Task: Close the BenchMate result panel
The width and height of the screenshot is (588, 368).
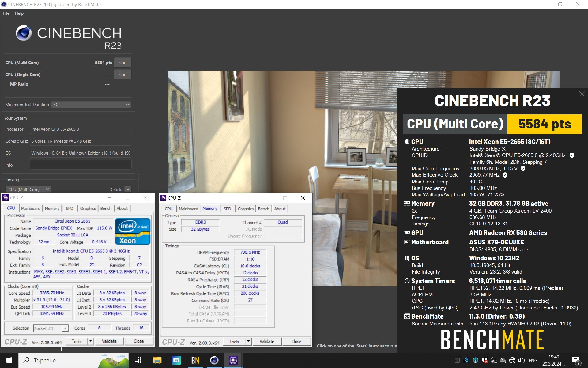Action: click(582, 94)
